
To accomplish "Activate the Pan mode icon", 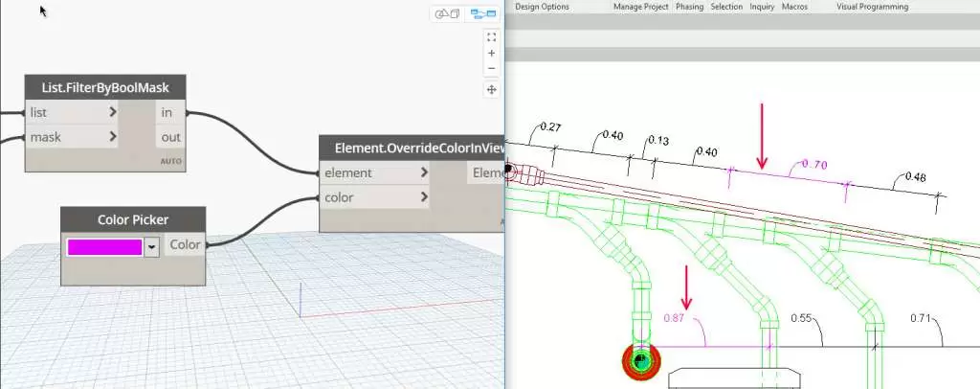I will point(491,89).
